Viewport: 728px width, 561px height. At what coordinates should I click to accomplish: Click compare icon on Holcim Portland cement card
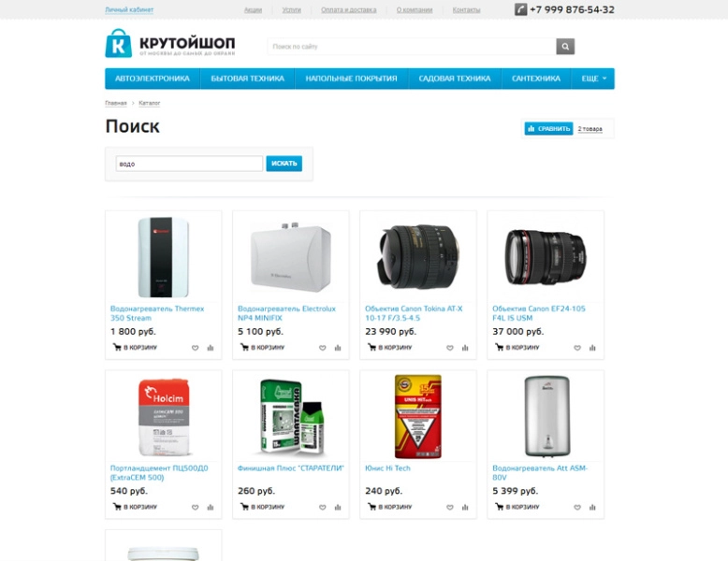pos(211,507)
